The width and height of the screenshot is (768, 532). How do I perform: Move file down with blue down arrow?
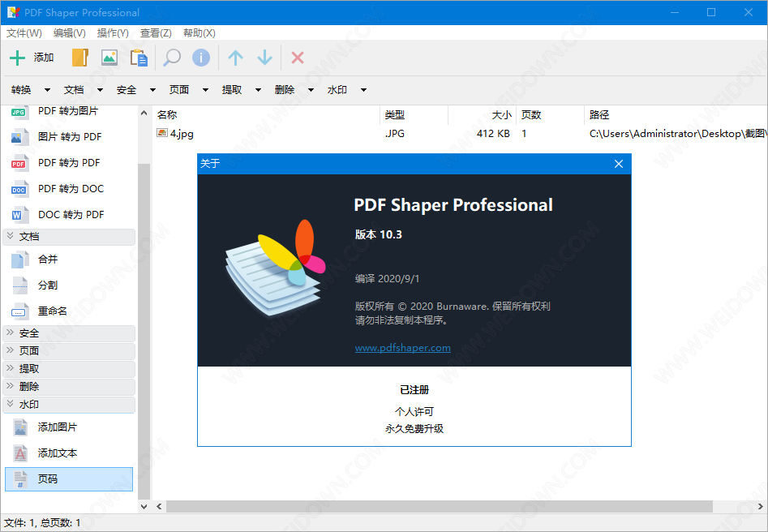pyautogui.click(x=265, y=58)
